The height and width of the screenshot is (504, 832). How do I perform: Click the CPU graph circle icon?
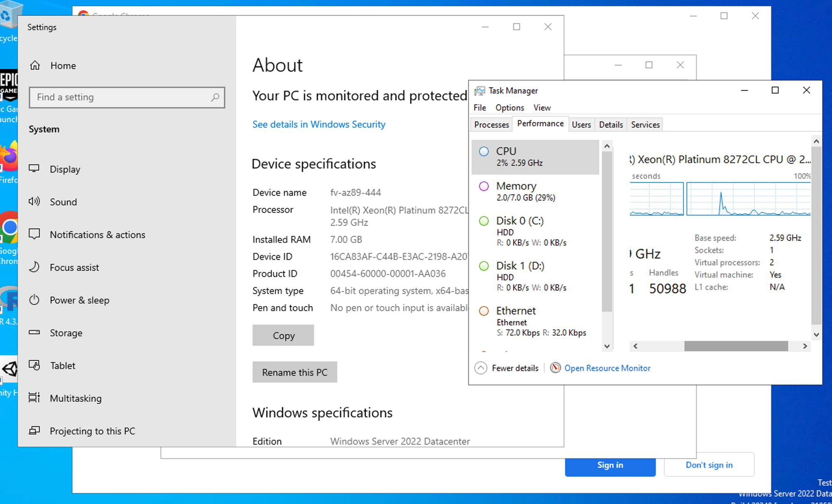(x=484, y=151)
